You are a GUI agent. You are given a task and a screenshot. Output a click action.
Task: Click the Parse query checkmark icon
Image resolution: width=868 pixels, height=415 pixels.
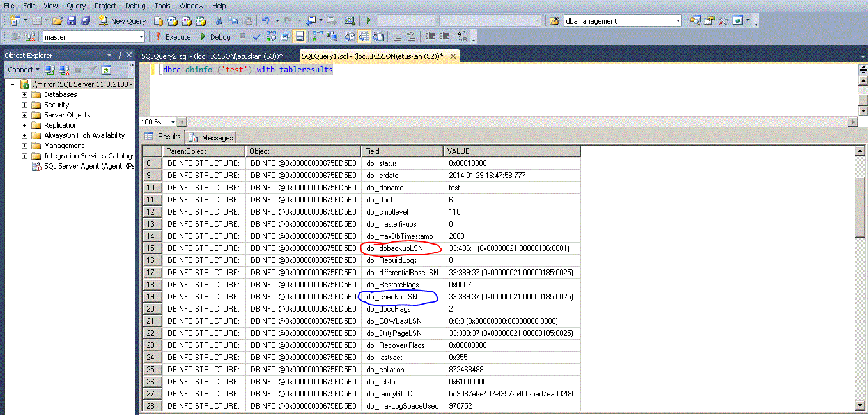(257, 37)
